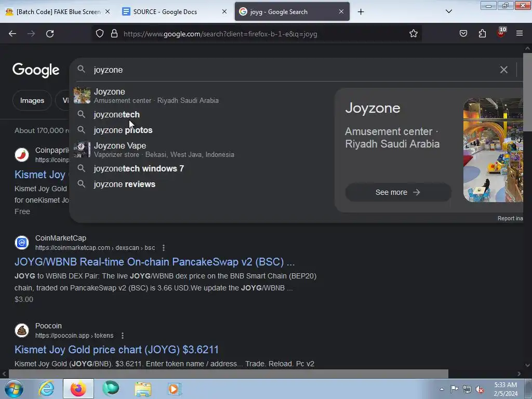Select the Joyzone Vape suggestion
The height and width of the screenshot is (399, 532).
(x=202, y=150)
